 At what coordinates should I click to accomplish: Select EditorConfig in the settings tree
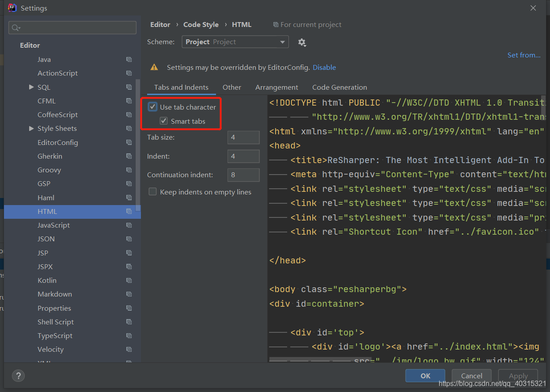pos(58,143)
